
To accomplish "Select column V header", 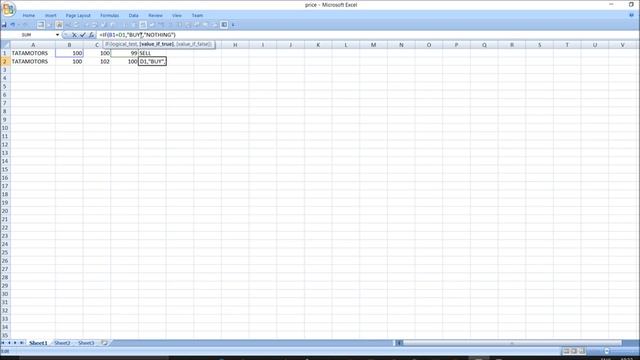I will pos(622,45).
